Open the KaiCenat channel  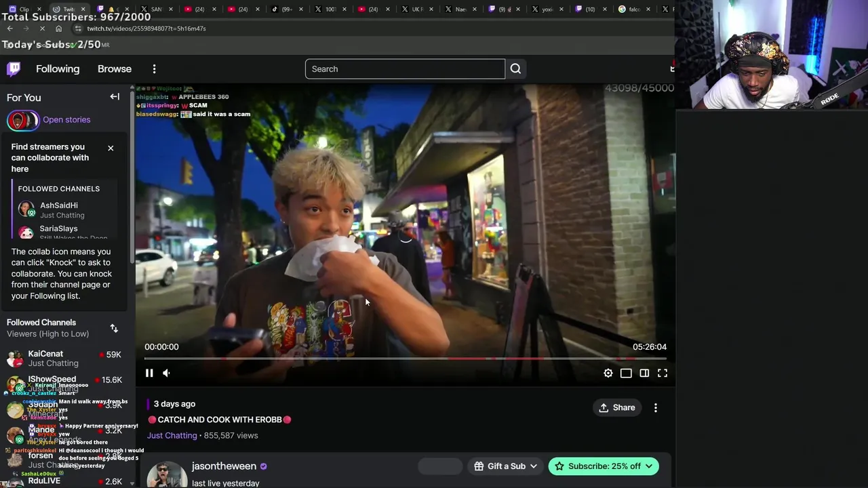(64, 359)
